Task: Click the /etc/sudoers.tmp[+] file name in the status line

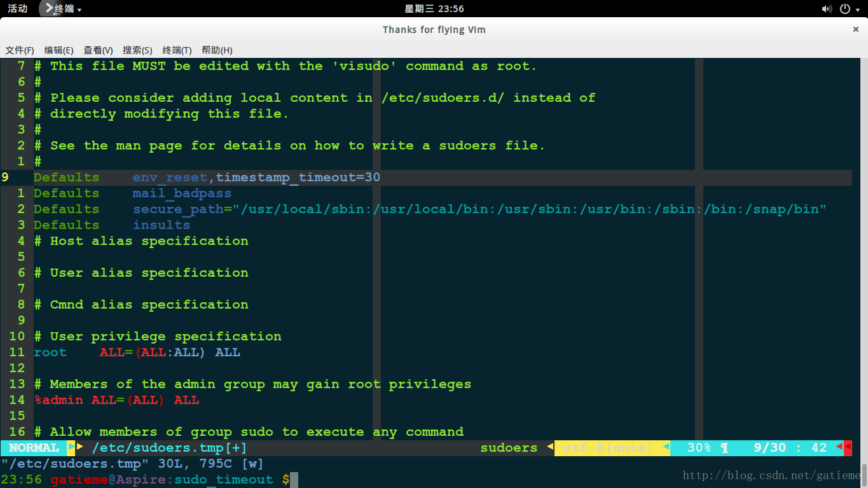Action: coord(169,448)
